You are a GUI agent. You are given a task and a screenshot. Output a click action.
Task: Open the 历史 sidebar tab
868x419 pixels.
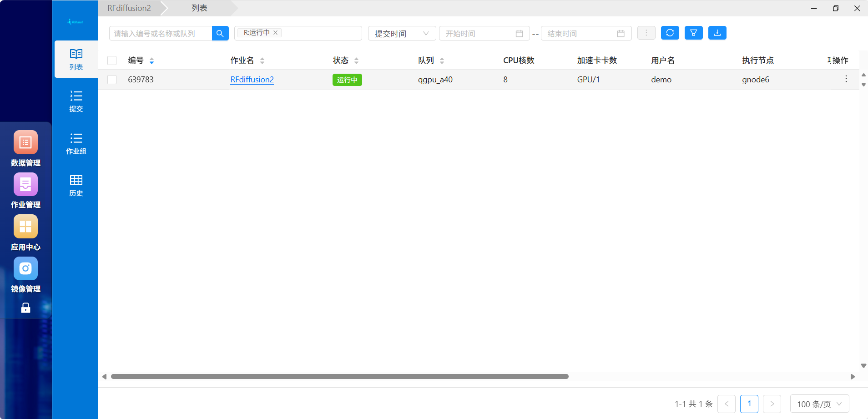(x=76, y=185)
